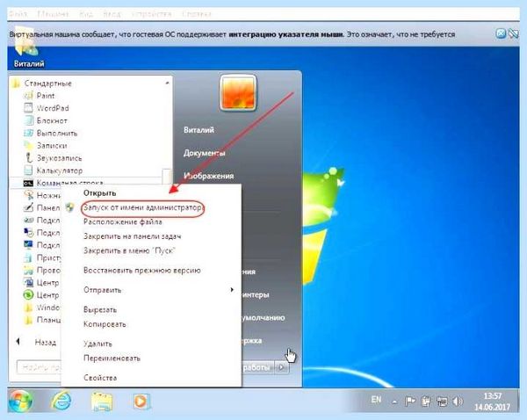Open Windows Explorer folder on taskbar
Screen dimensions: 527x420
pyautogui.click(x=102, y=401)
